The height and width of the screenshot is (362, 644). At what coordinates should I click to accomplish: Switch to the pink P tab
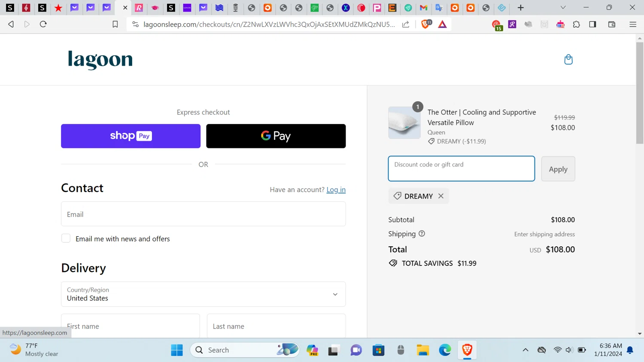pyautogui.click(x=377, y=8)
